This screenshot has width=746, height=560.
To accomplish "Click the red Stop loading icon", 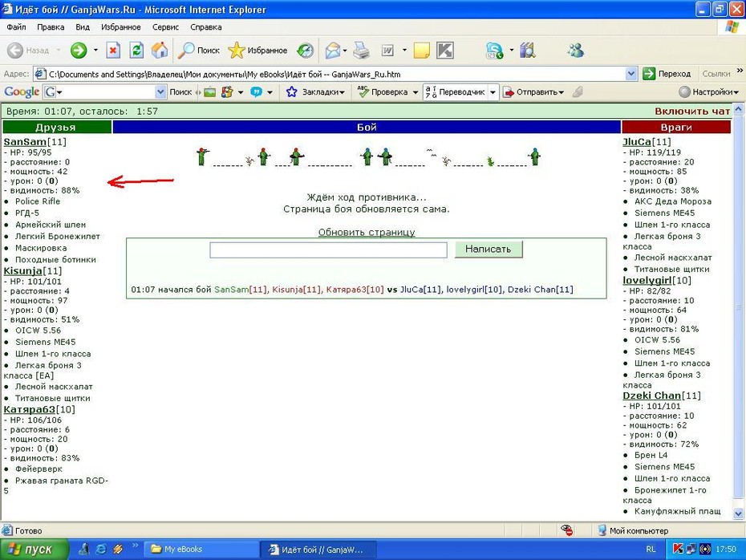I will pyautogui.click(x=113, y=50).
